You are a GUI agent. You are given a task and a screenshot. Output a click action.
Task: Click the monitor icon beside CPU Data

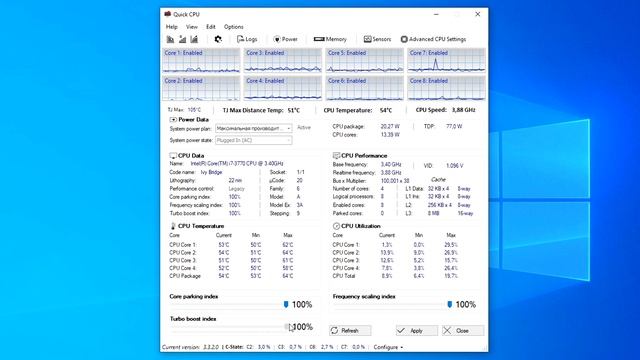(173, 156)
